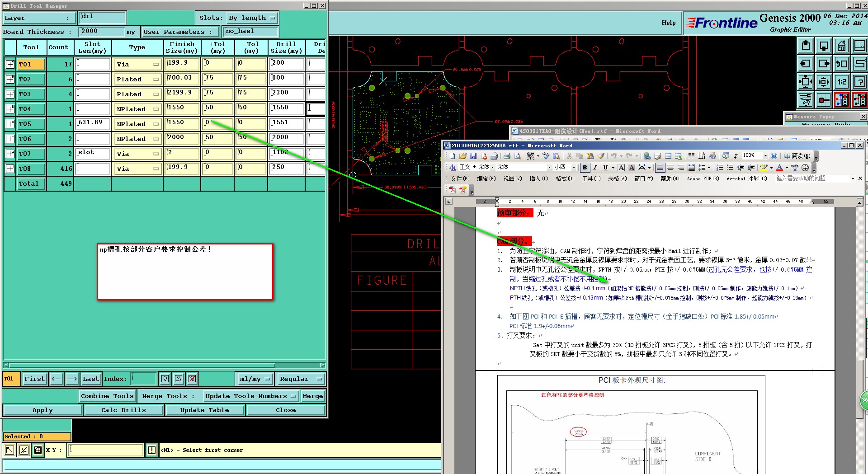The image size is (868, 474).
Task: Toggle the T08 row plus checkbox
Action: (10, 169)
